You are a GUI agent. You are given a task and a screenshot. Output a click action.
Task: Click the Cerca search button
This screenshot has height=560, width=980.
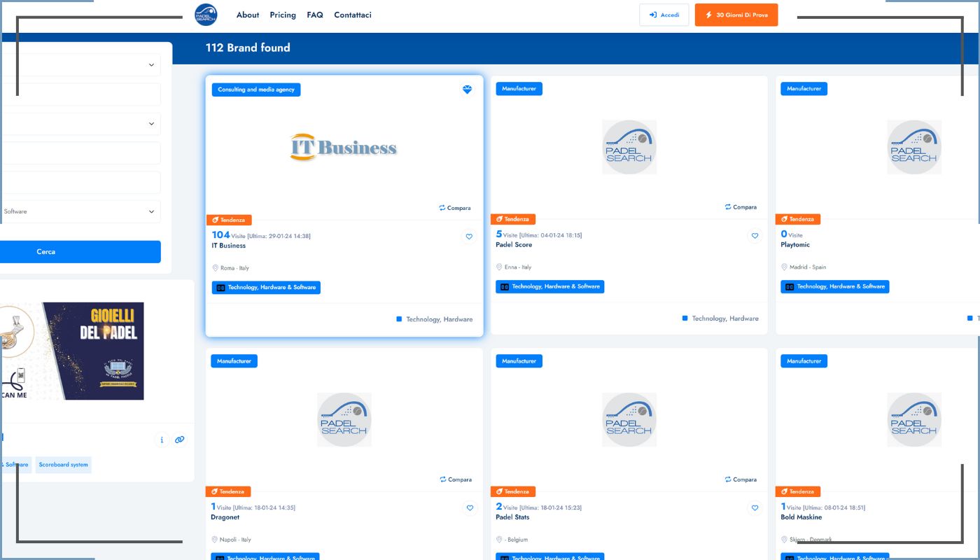[80, 252]
